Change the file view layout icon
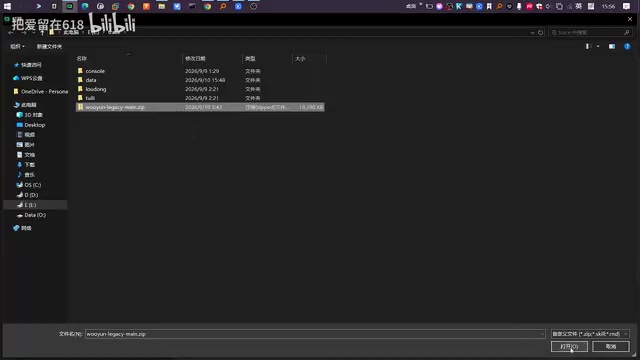 pos(589,47)
